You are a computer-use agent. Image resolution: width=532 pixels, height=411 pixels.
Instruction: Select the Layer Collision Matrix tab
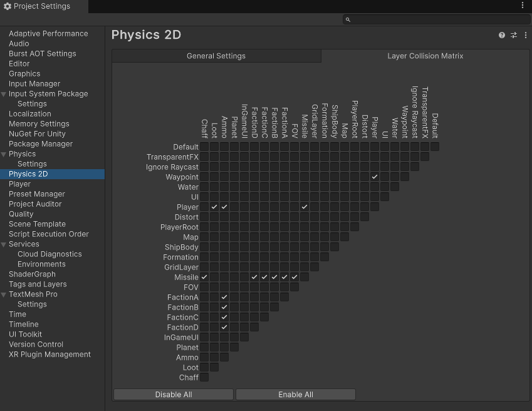pyautogui.click(x=425, y=56)
